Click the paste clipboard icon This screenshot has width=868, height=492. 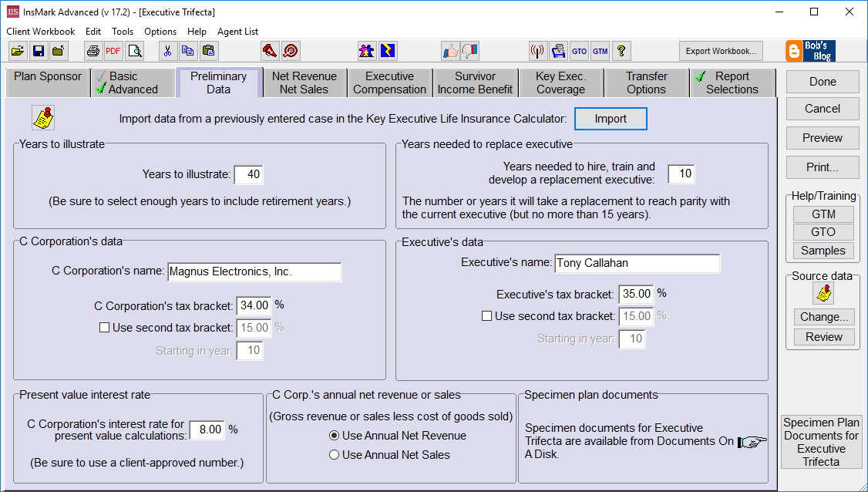point(208,50)
